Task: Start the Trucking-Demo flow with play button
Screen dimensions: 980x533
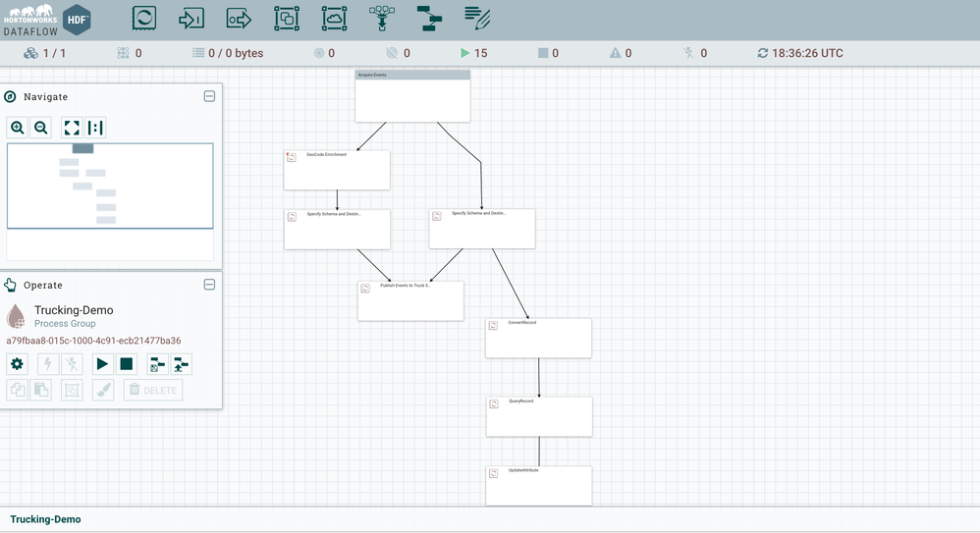Action: [x=102, y=363]
